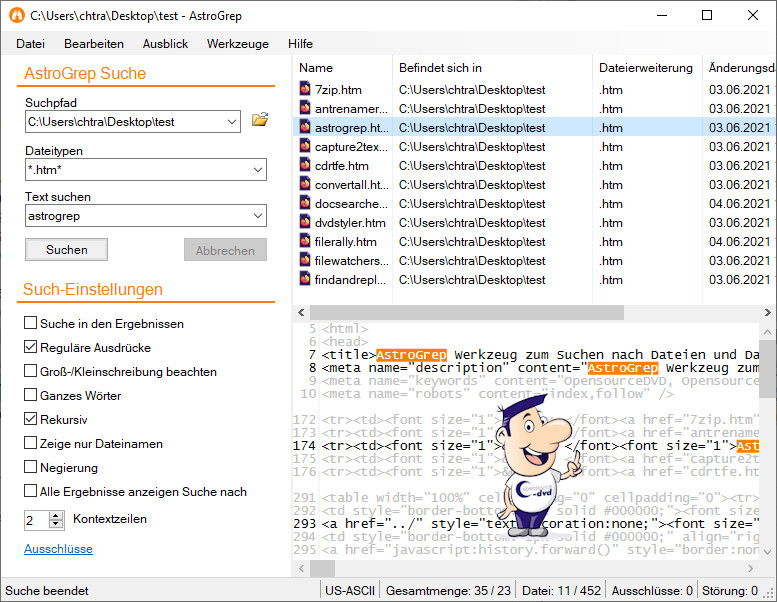Decrease Kontextzeilen with the down arrow
Image resolution: width=777 pixels, height=602 pixels.
pos(56,524)
